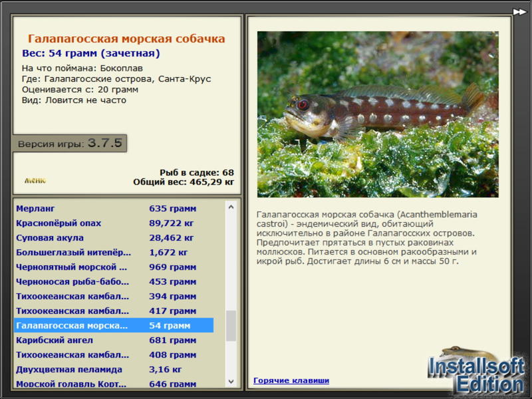Select the Тихоокеанская камбал... 408 грамм row
Image resolution: width=532 pixels, height=399 pixels.
pyautogui.click(x=114, y=354)
